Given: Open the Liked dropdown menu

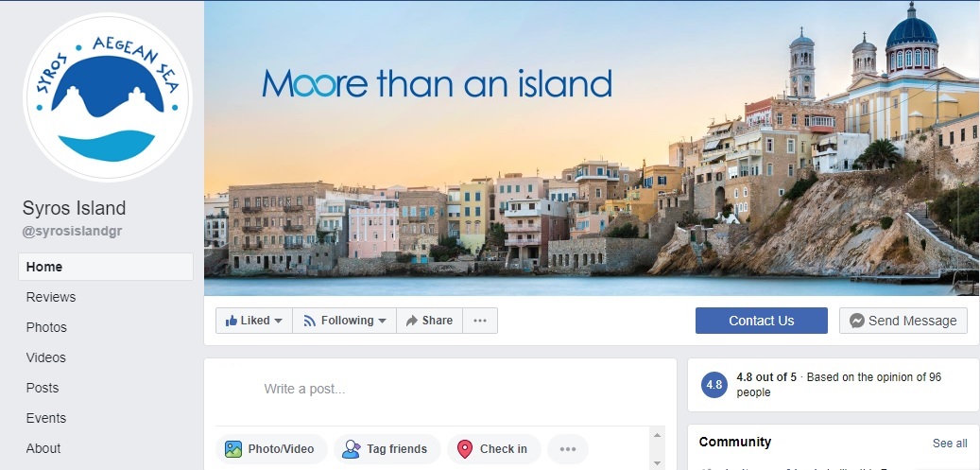Looking at the screenshot, I should point(254,321).
